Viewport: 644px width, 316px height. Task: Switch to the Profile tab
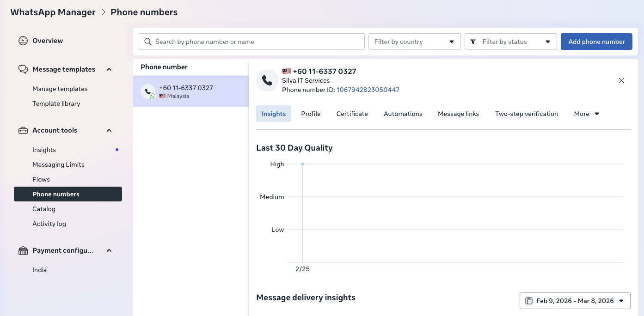point(311,114)
